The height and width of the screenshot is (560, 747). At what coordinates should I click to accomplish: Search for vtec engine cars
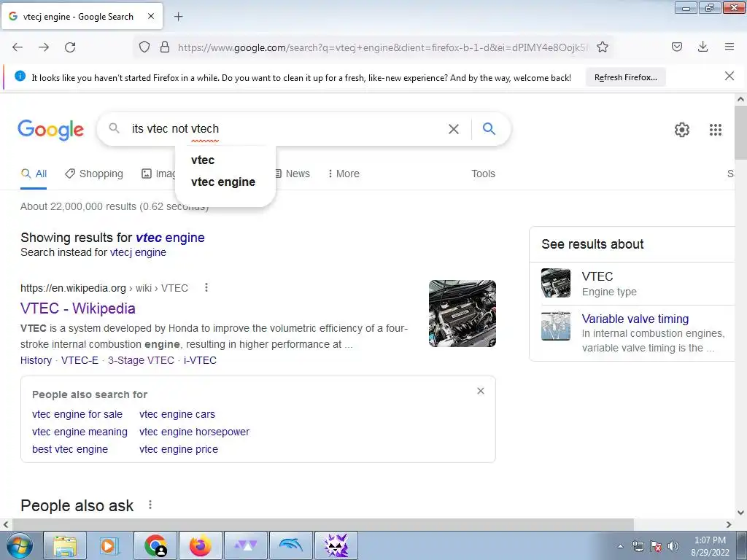pyautogui.click(x=177, y=414)
